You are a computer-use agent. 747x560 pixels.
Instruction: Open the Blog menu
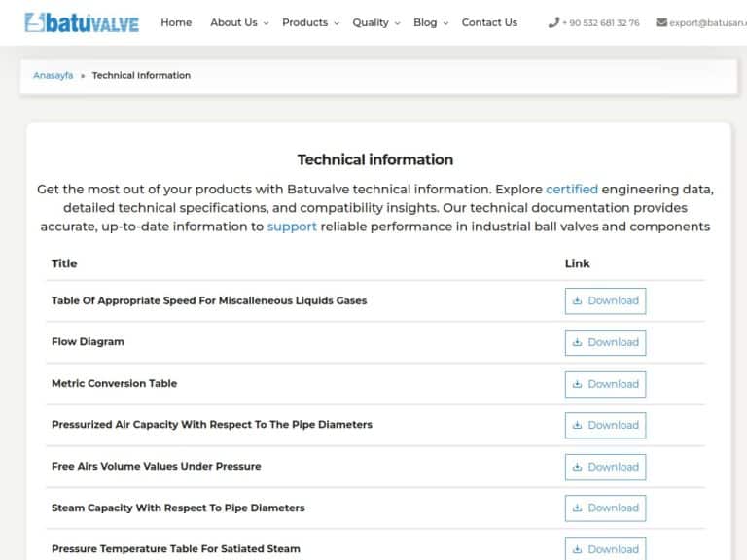pos(425,22)
